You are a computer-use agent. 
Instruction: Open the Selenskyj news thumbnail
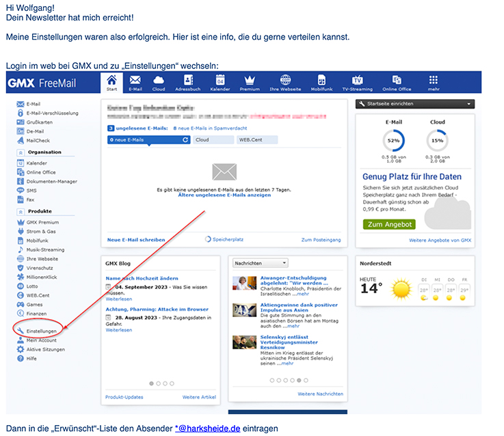(244, 342)
